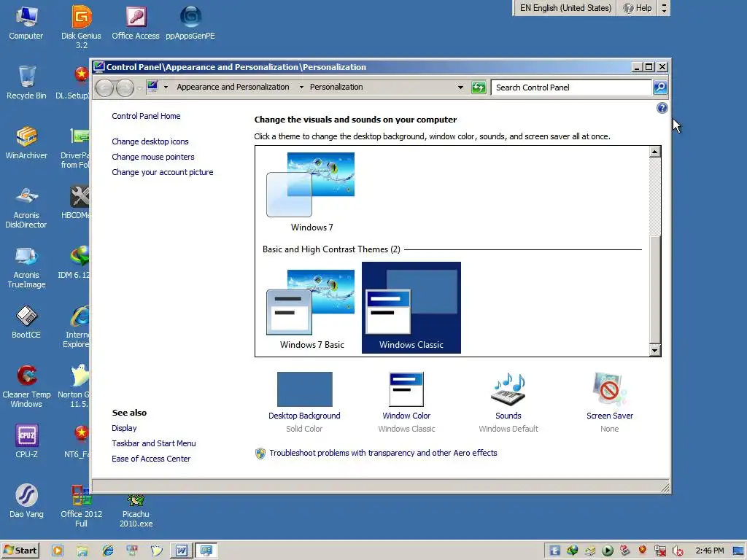Click the theme list scroll up arrow
This screenshot has height=560, width=747.
click(x=654, y=152)
